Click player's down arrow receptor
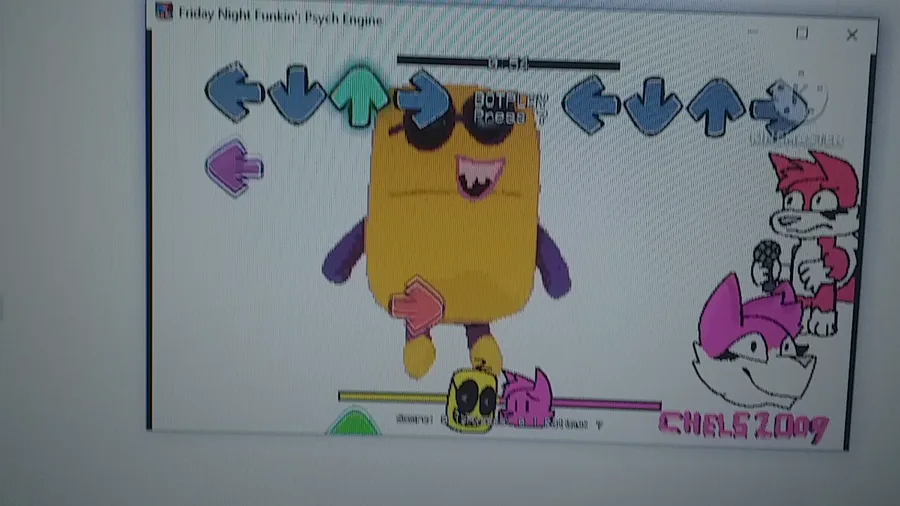The height and width of the screenshot is (506, 900). point(653,107)
